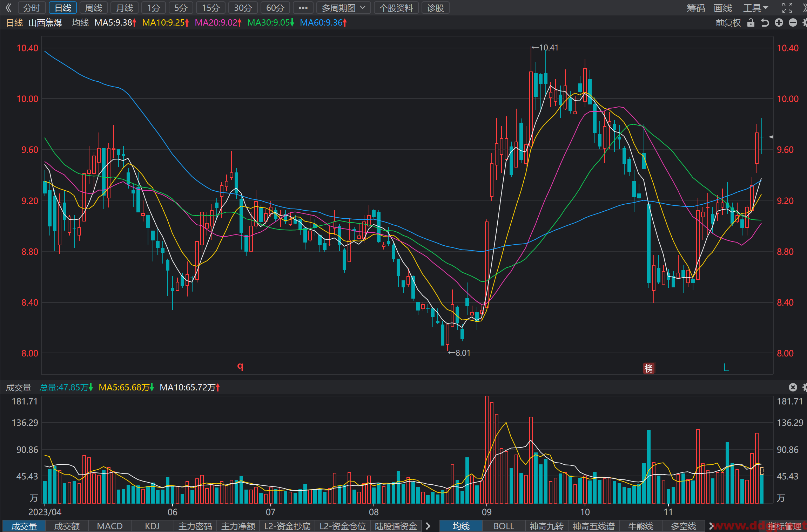Close the 成交量 volume sub-panel
807x532 pixels.
[793, 387]
